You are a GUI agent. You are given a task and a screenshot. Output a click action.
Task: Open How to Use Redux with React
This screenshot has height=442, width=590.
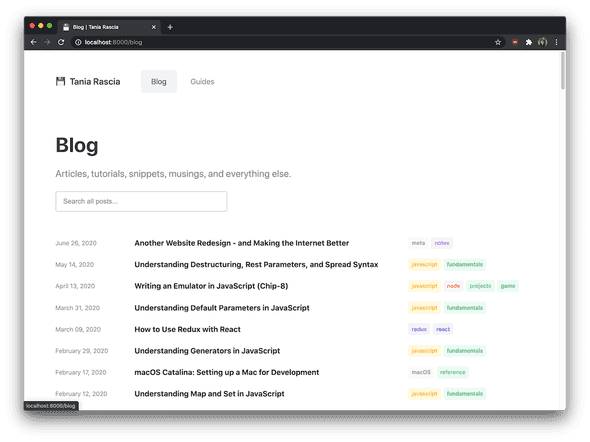[187, 329]
